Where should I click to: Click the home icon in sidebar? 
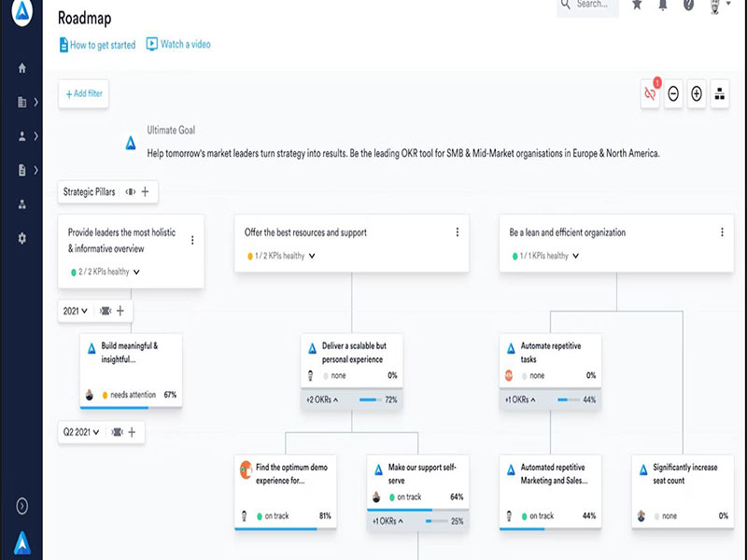pos(21,68)
